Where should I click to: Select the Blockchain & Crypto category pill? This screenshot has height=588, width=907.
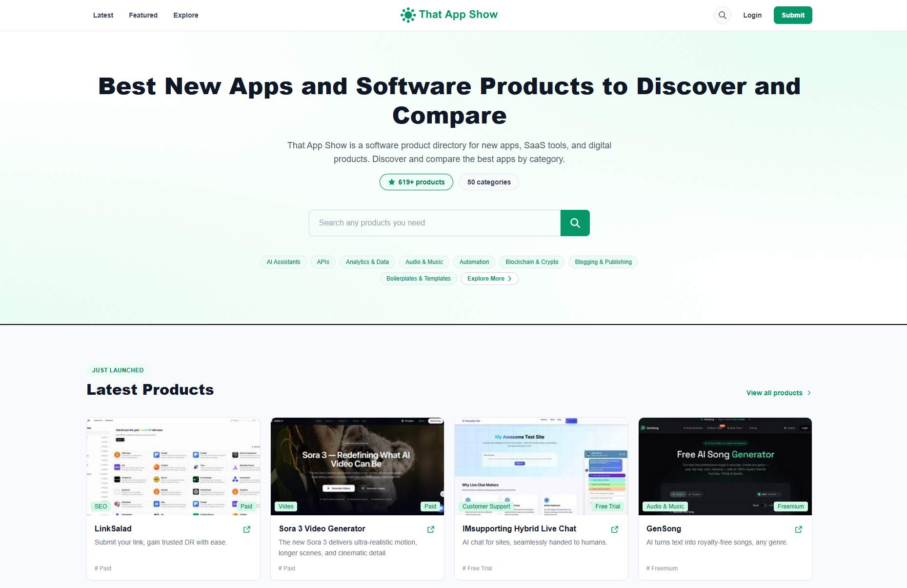(531, 262)
